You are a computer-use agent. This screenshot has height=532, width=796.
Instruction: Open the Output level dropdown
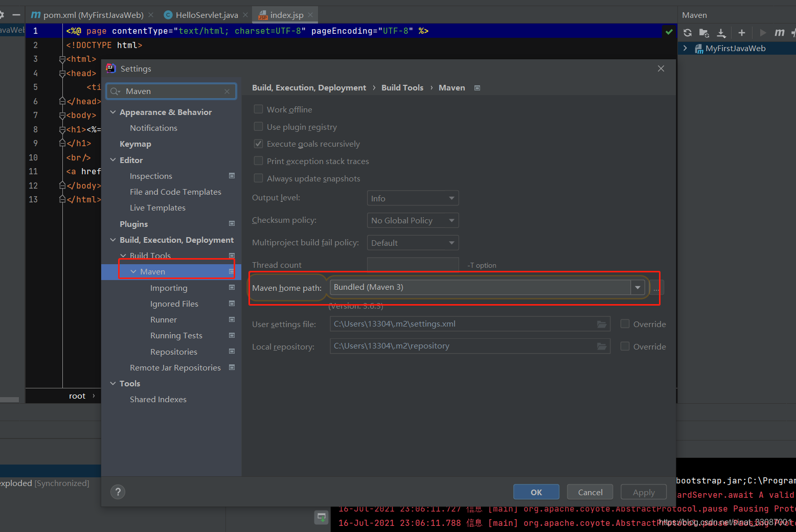(413, 198)
